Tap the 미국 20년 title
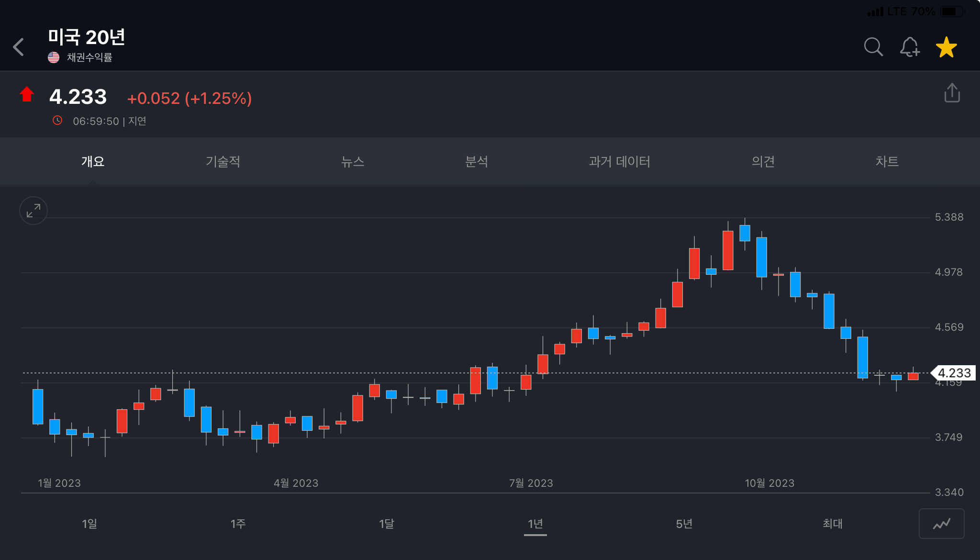The width and height of the screenshot is (980, 560). 87,37
